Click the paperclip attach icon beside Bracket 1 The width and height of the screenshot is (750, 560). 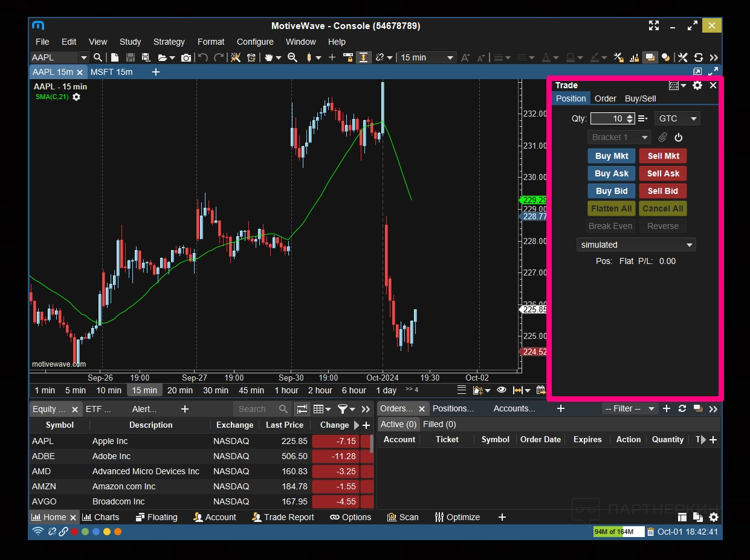coord(662,137)
